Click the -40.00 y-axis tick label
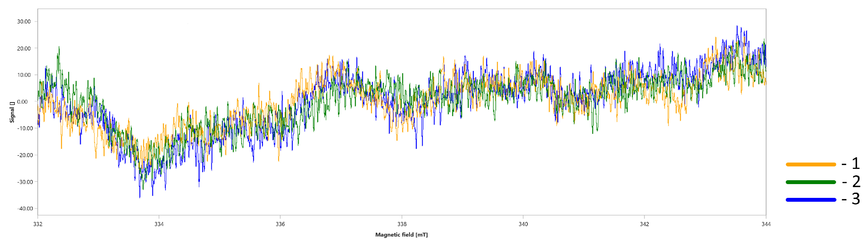 (x=25, y=209)
